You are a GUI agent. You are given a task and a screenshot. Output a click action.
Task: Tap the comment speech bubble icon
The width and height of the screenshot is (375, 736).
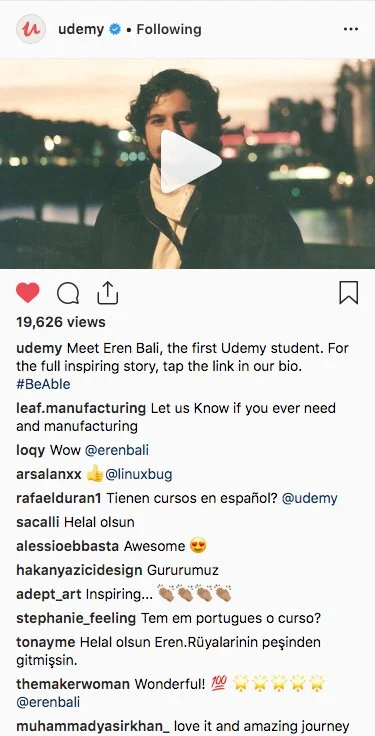click(x=68, y=294)
